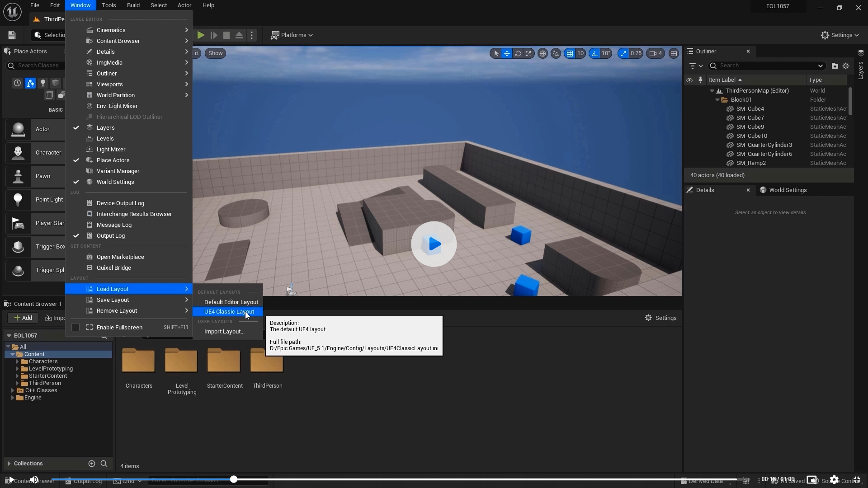
Task: Open the StarterContent folder thumbnail
Action: point(224,361)
